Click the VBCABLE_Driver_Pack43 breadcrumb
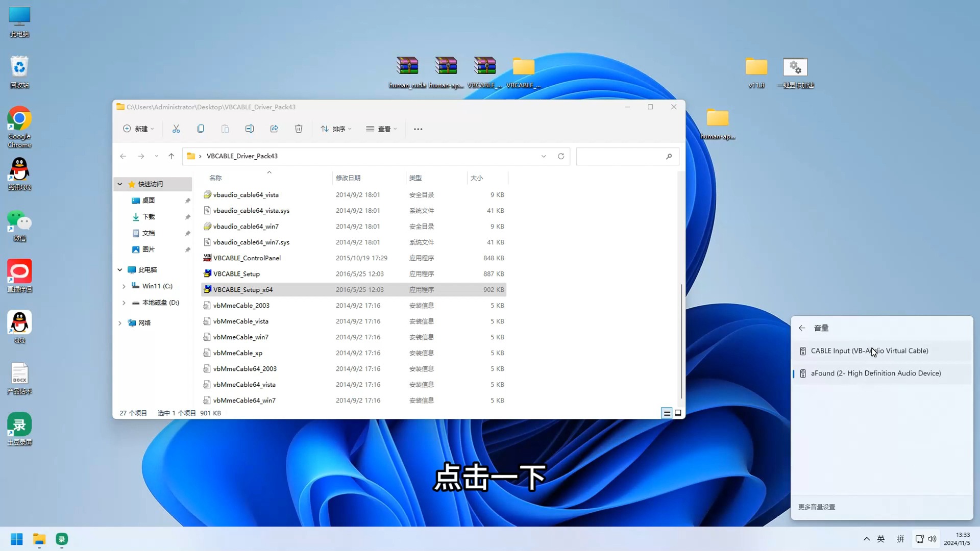Viewport: 980px width, 551px height. [242, 156]
